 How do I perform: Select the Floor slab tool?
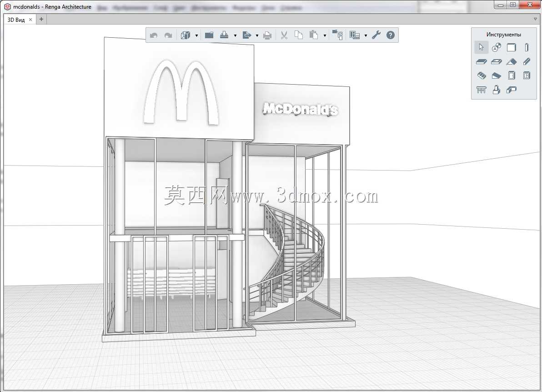click(x=482, y=61)
